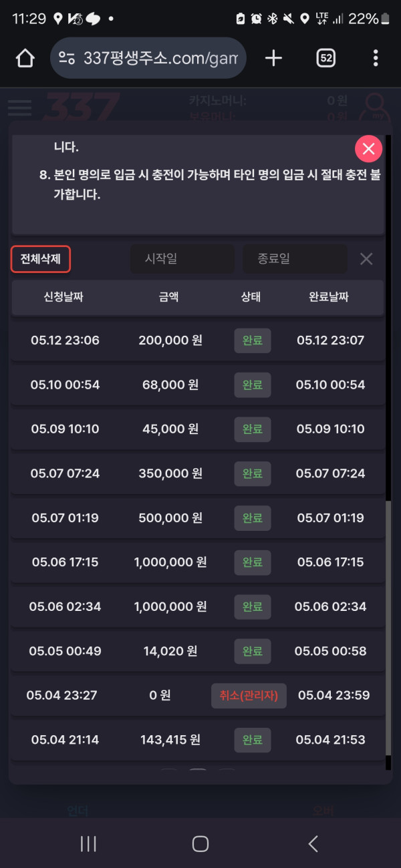Tap the site settings icon in address bar
Image resolution: width=401 pixels, height=868 pixels.
pyautogui.click(x=67, y=58)
